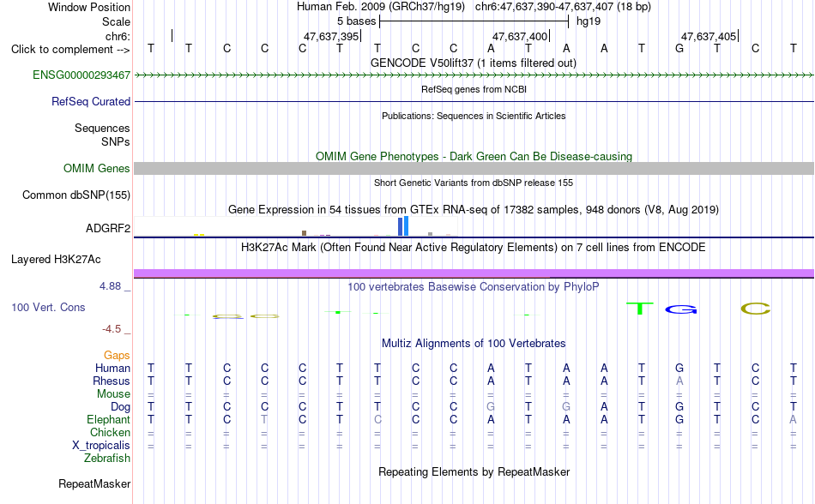This screenshot has height=504, width=815.
Task: Select the SNPs track label
Action: (x=116, y=141)
